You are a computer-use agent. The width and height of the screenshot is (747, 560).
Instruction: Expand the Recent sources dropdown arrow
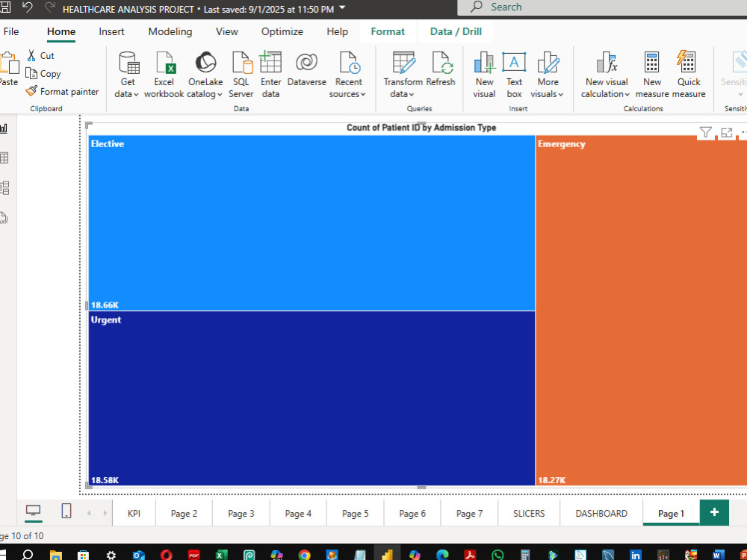click(x=363, y=94)
